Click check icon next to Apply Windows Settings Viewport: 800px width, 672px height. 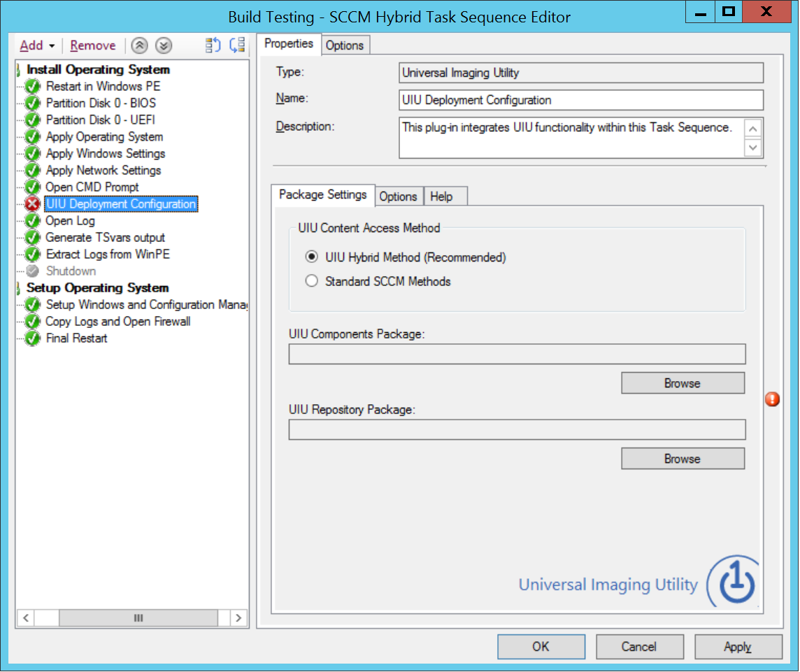33,154
